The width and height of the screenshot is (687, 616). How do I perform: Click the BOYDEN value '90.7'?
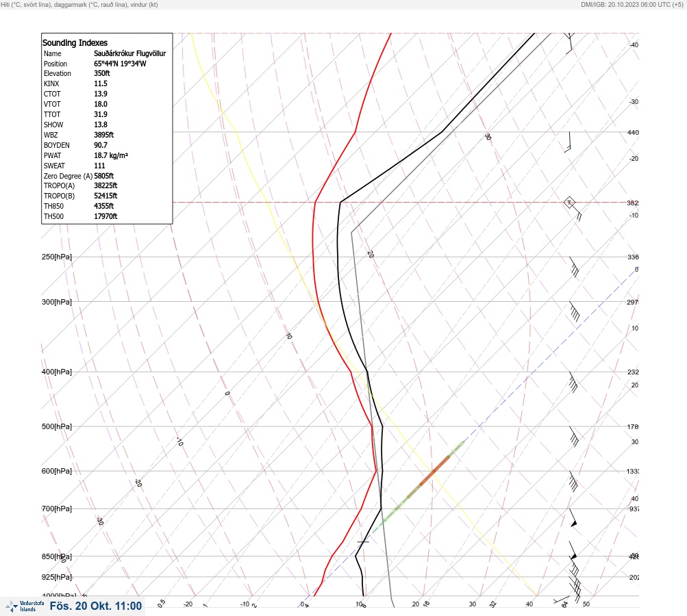(100, 145)
